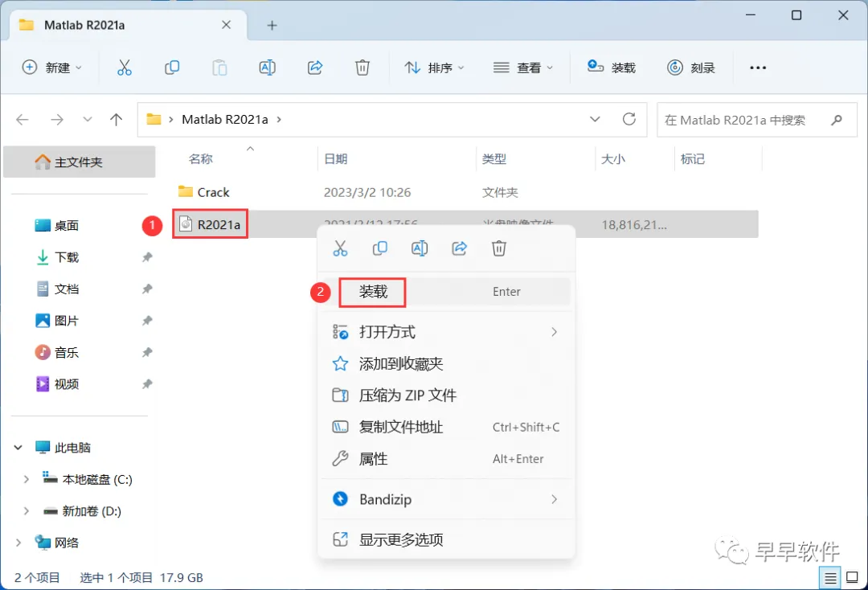The width and height of the screenshot is (868, 590).
Task: Open the 排序 sort dropdown
Action: click(435, 68)
